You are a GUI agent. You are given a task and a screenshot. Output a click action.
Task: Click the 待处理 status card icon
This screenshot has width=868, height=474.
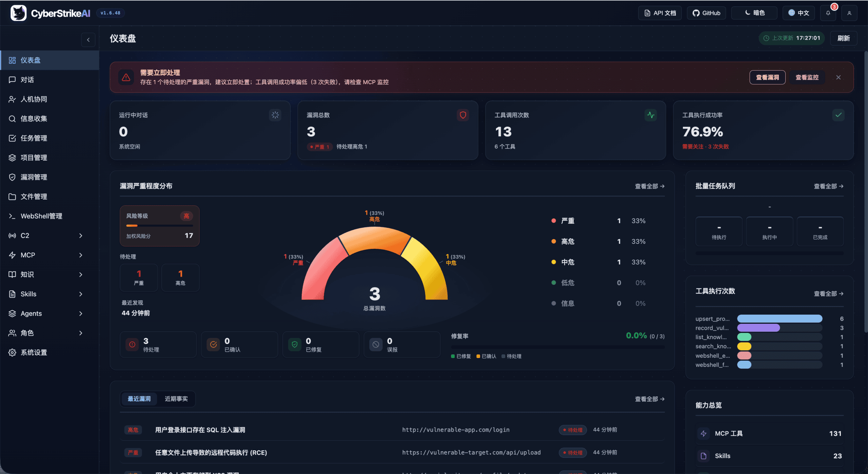pos(132,344)
